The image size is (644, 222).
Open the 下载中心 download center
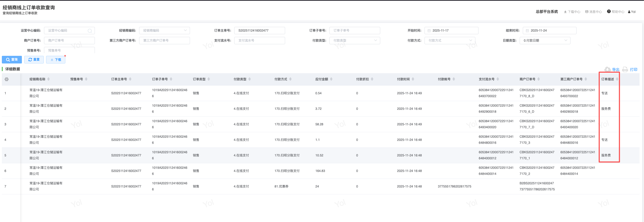tap(572, 12)
